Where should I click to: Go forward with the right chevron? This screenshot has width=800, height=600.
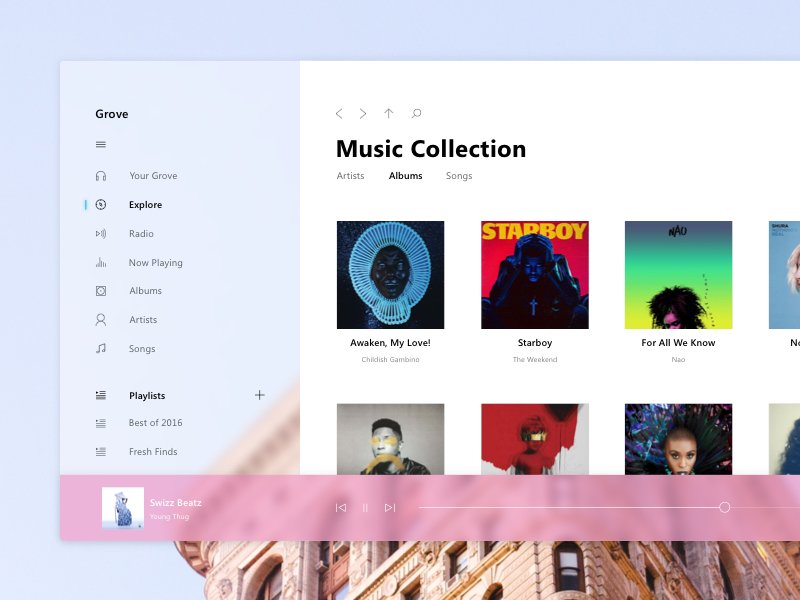(363, 113)
